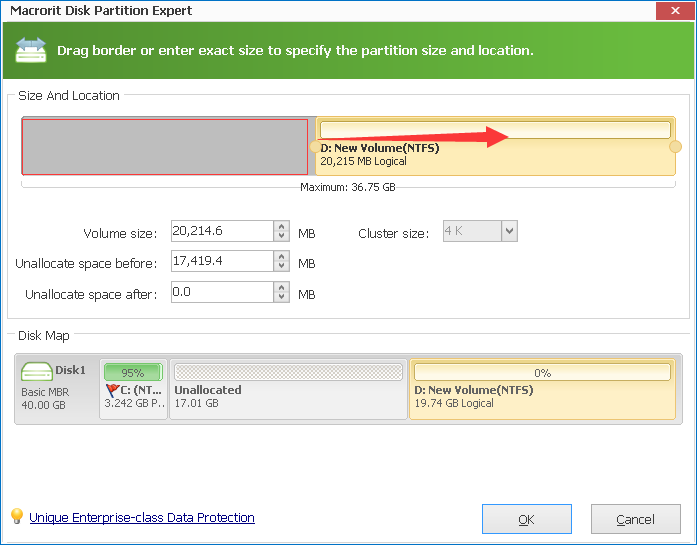The image size is (697, 545).
Task: Click the Volume size input field
Action: [x=222, y=231]
